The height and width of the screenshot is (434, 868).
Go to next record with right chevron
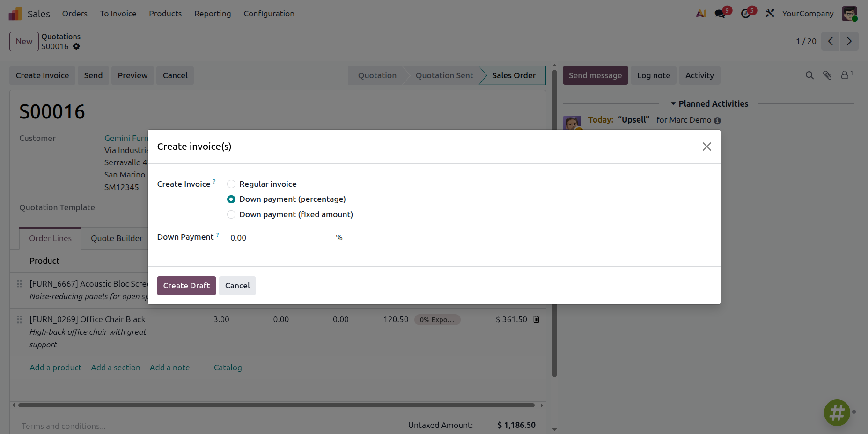[x=849, y=41]
